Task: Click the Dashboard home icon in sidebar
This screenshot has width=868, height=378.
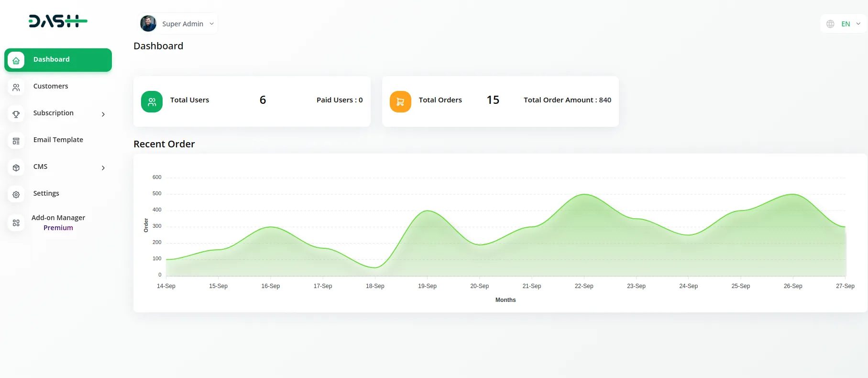Action: click(x=16, y=60)
